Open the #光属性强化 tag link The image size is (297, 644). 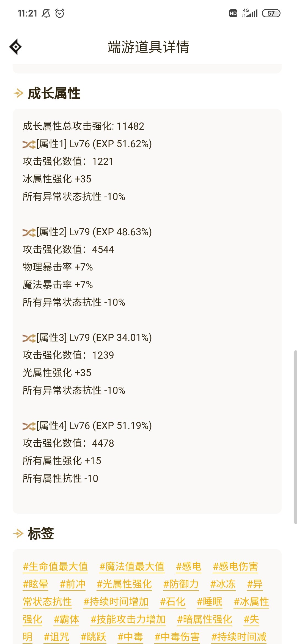[x=124, y=584]
